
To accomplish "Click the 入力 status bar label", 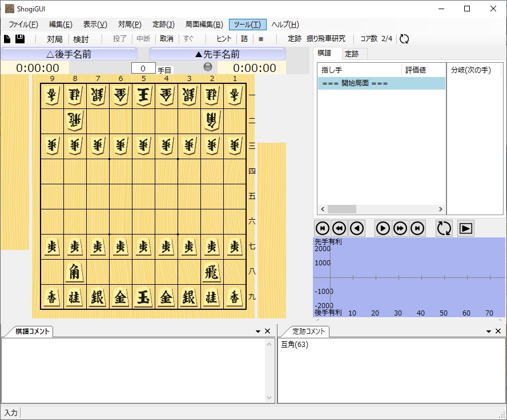I will coord(11,413).
